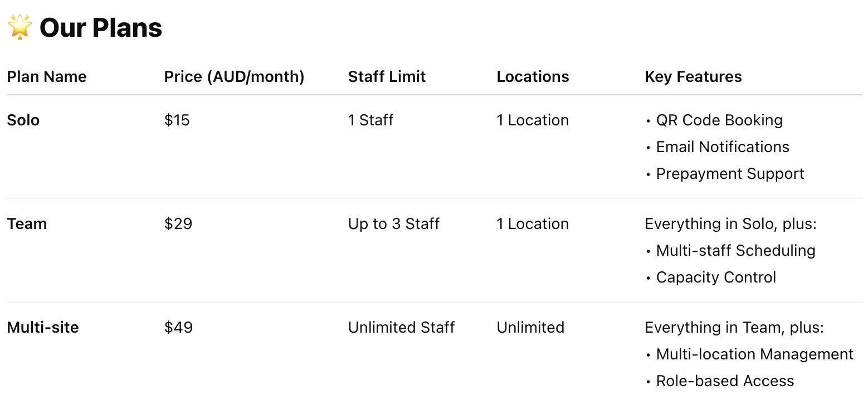Click the star emoji beside Our Plans
Viewport: 868px width, 409px height.
20,27
